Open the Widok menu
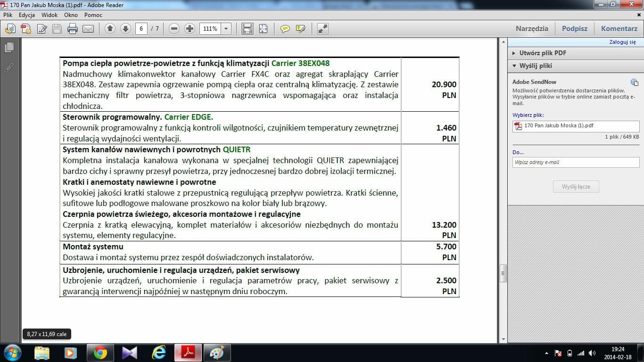Viewport: 644px width, 362px height. 50,15
